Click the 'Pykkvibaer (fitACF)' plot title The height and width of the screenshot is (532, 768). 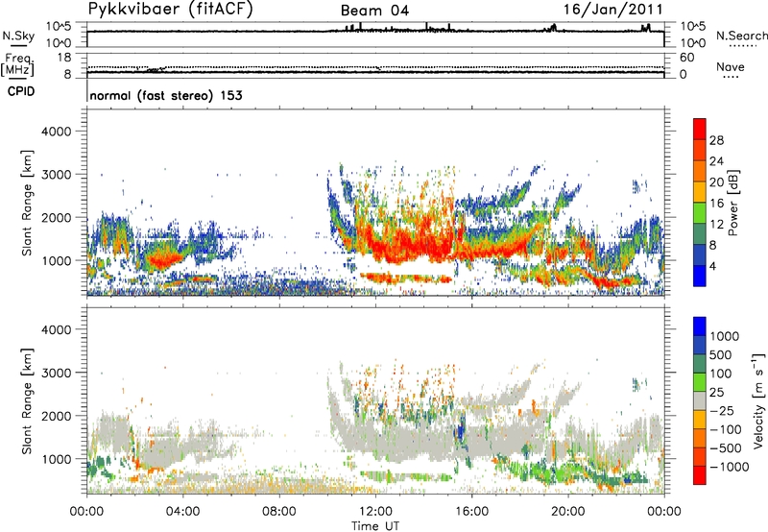point(171,9)
